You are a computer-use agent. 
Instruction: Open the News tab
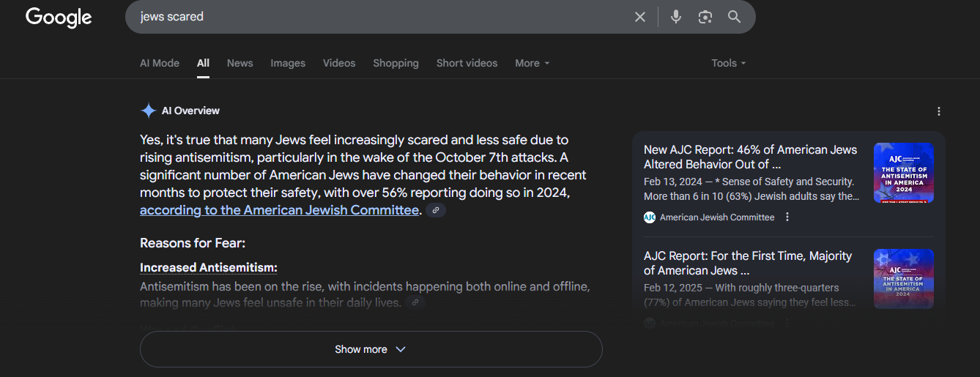click(x=240, y=63)
